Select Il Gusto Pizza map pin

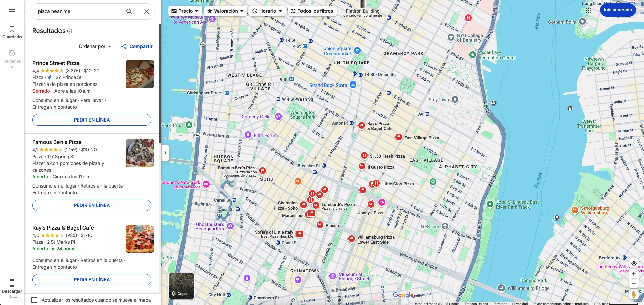click(x=362, y=166)
